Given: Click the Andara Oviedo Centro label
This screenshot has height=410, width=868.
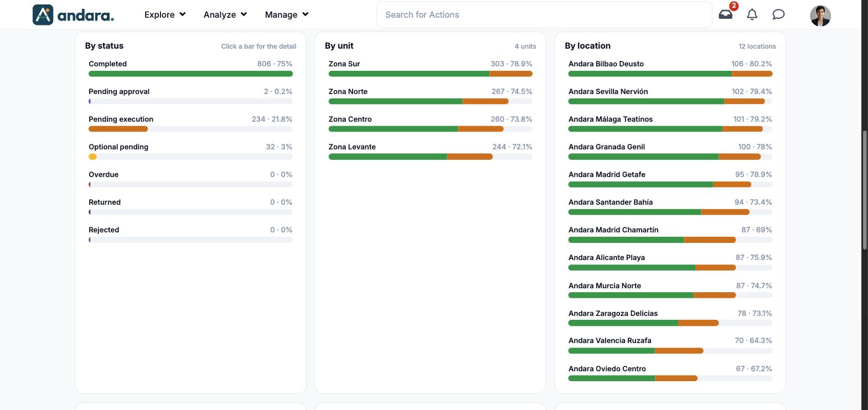Looking at the screenshot, I should coord(607,369).
